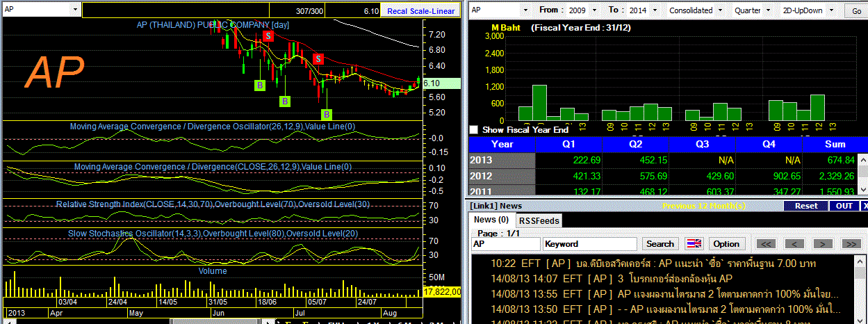Go to next news page with > button
The height and width of the screenshot is (324, 868).
823,244
